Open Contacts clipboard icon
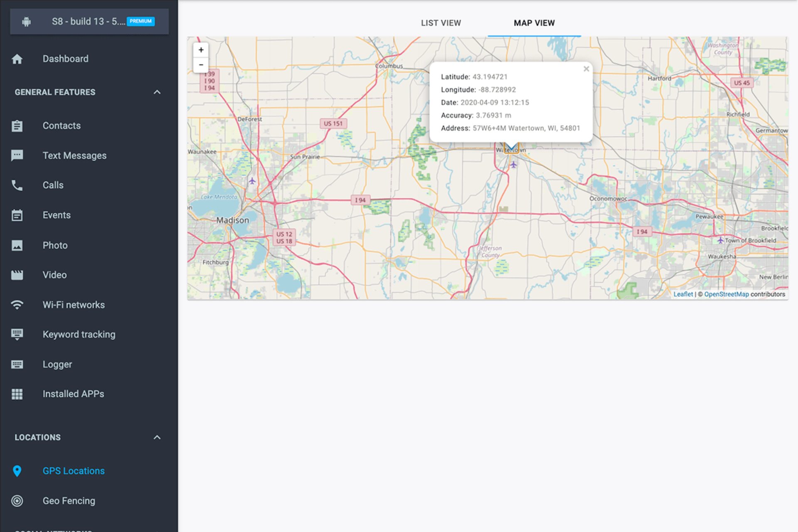Screen dimensions: 798x532 click(x=17, y=126)
